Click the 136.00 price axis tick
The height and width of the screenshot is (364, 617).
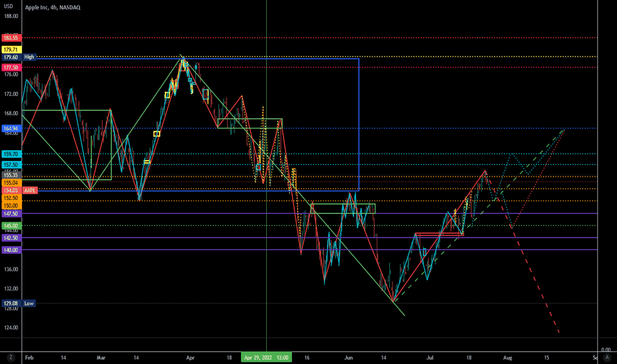pos(11,269)
